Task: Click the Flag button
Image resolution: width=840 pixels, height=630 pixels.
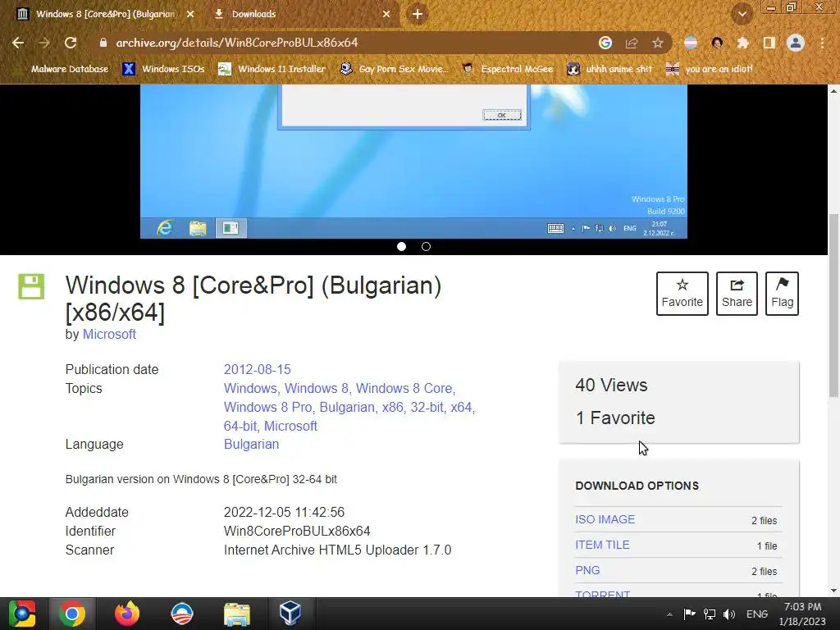Action: point(782,294)
